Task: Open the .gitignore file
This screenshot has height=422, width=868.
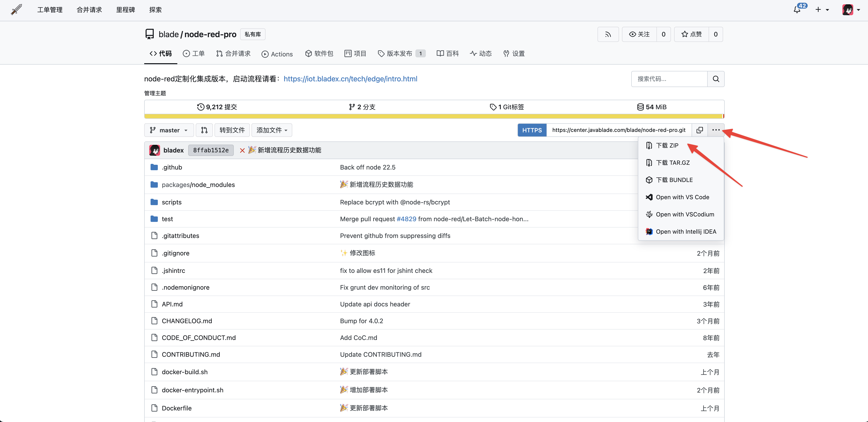Action: [x=176, y=253]
